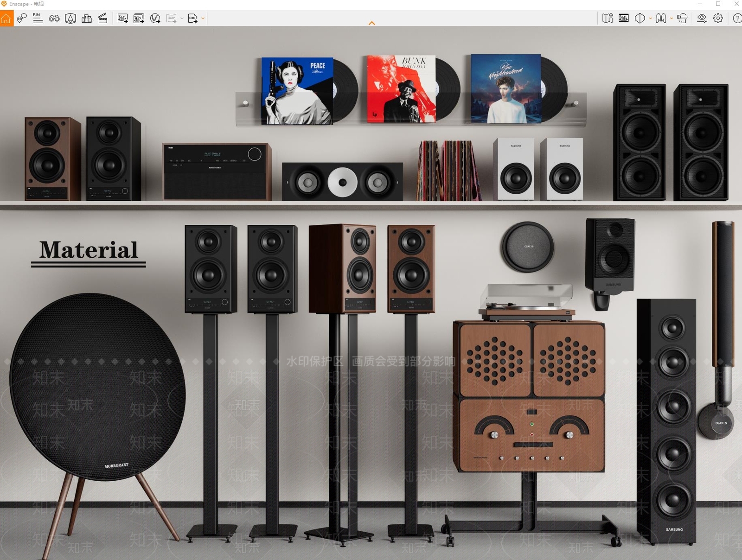
Task: Click the wings fly-mode navigation icon
Action: click(661, 19)
